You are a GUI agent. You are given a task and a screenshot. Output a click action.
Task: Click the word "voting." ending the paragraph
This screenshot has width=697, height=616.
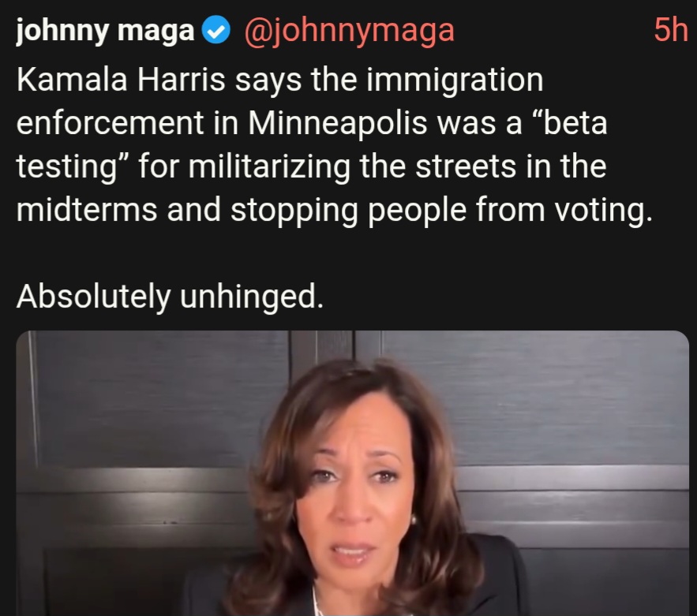coord(603,210)
